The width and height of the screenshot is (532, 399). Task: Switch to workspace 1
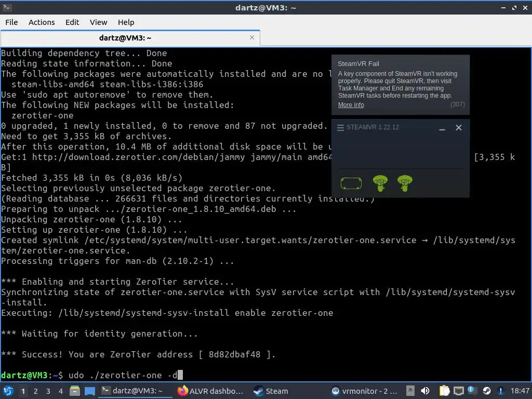pos(23,391)
